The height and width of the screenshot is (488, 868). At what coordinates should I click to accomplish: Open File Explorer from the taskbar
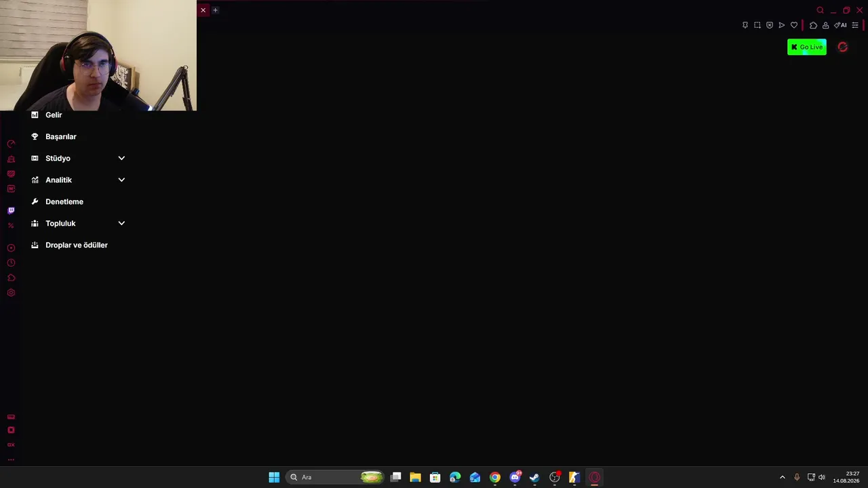(415, 477)
